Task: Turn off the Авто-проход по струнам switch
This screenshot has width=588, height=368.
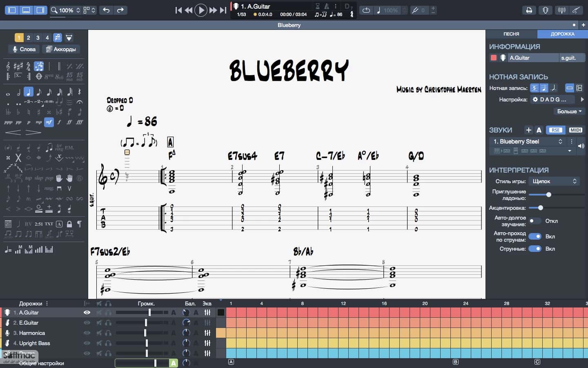Action: coord(535,236)
